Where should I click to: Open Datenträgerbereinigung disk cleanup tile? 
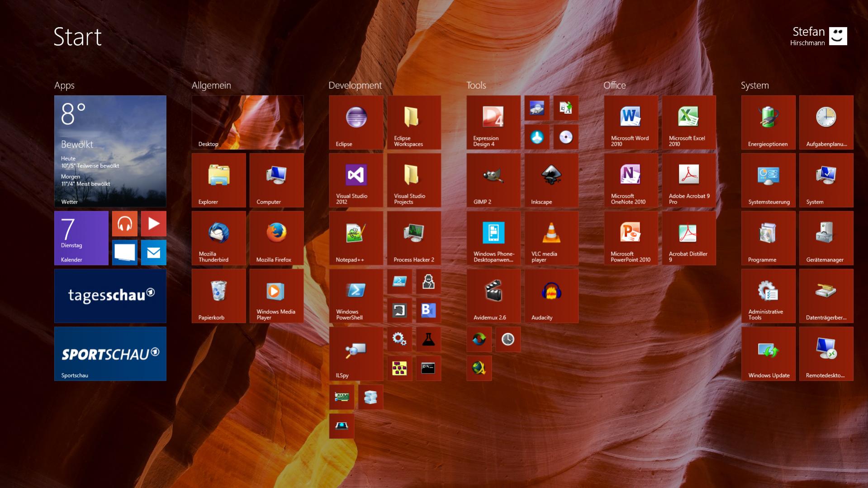click(826, 296)
